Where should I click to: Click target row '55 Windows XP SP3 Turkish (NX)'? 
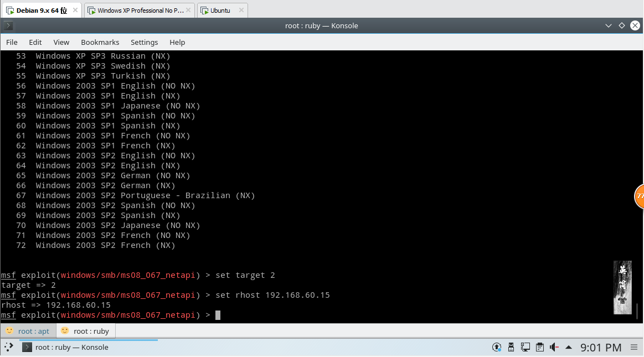(x=93, y=76)
